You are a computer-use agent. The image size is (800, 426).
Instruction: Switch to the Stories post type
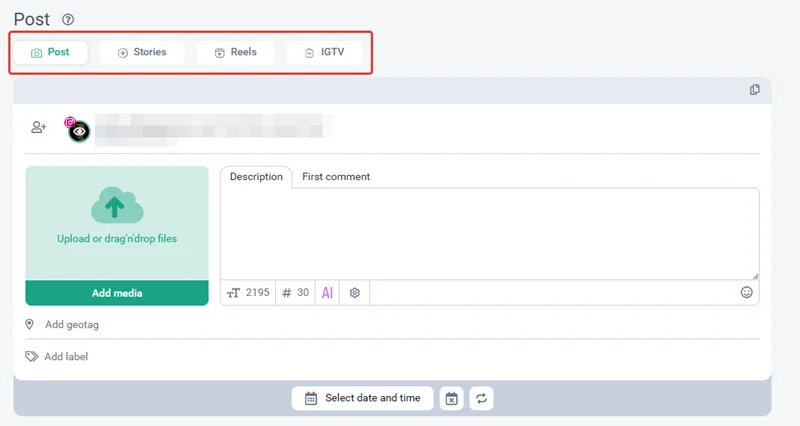coord(142,52)
